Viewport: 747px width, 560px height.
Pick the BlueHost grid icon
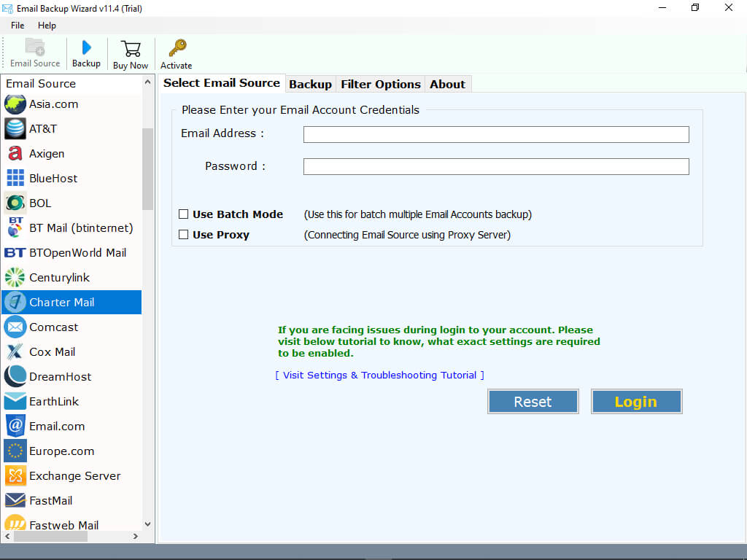point(15,178)
